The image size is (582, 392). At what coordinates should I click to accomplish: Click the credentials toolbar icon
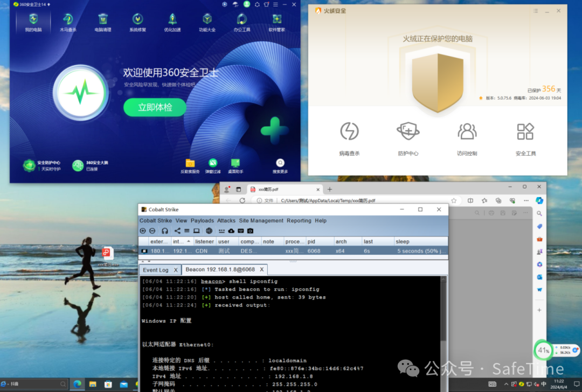(221, 230)
